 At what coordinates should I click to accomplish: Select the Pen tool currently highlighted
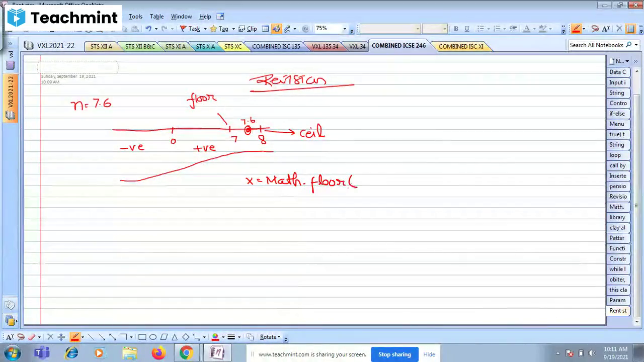[x=75, y=336]
